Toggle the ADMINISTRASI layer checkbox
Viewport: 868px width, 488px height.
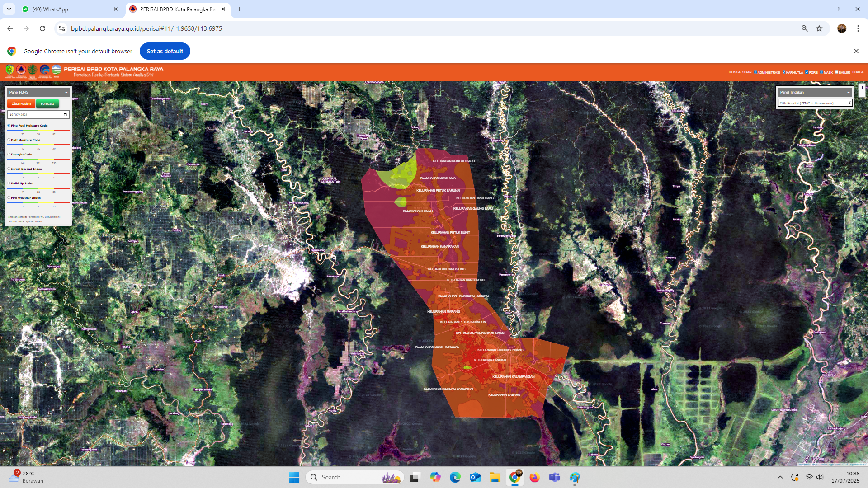pyautogui.click(x=755, y=72)
